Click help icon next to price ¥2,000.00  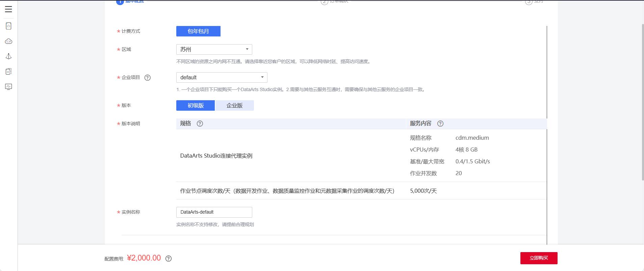(169, 259)
